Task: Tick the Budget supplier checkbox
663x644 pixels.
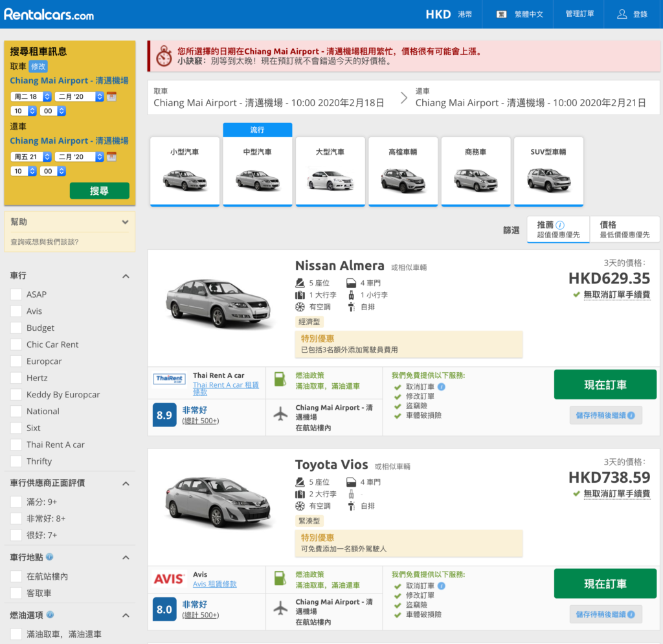Action: [16, 328]
